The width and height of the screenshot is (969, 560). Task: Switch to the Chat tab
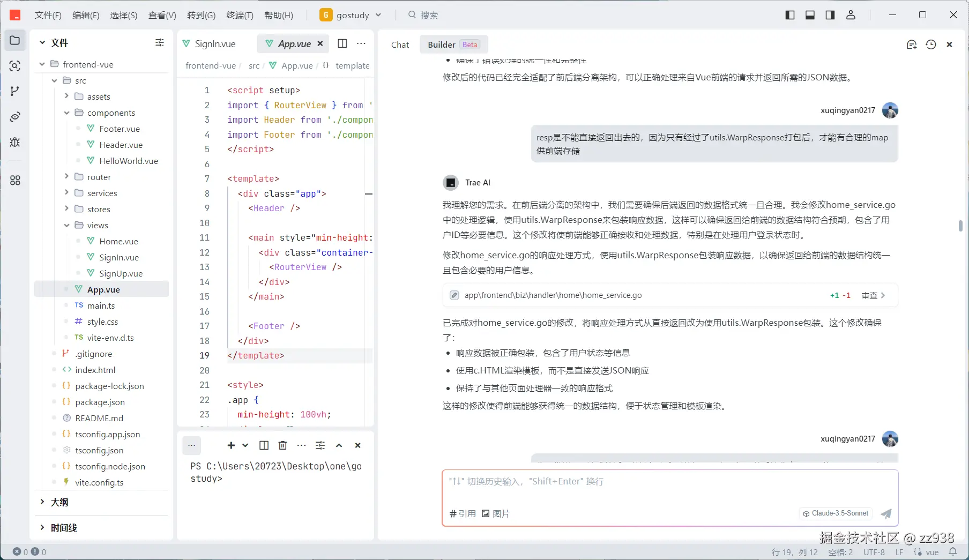click(400, 44)
